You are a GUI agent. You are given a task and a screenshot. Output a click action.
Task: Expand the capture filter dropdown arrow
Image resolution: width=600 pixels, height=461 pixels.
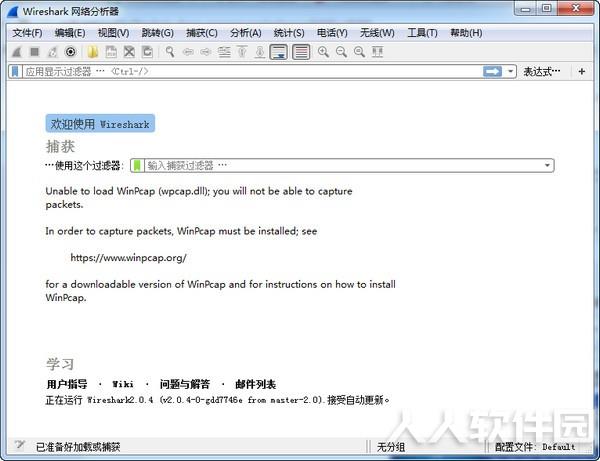pyautogui.click(x=547, y=165)
